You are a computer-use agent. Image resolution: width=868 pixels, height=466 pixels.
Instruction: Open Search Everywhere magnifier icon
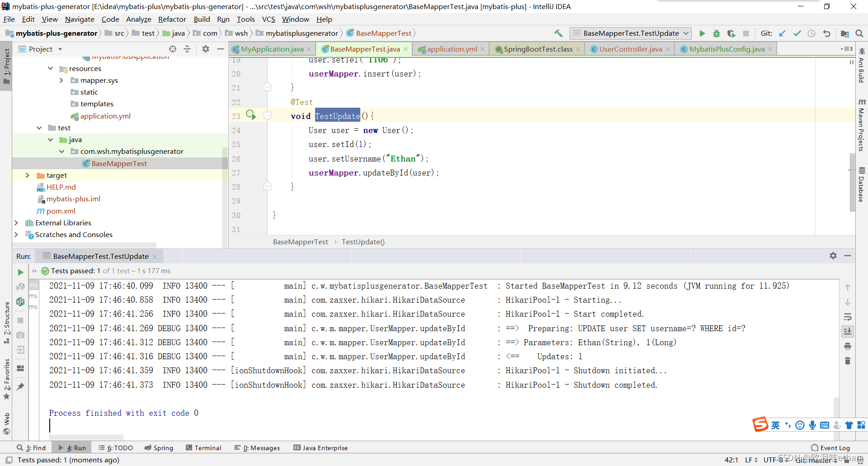pos(859,33)
